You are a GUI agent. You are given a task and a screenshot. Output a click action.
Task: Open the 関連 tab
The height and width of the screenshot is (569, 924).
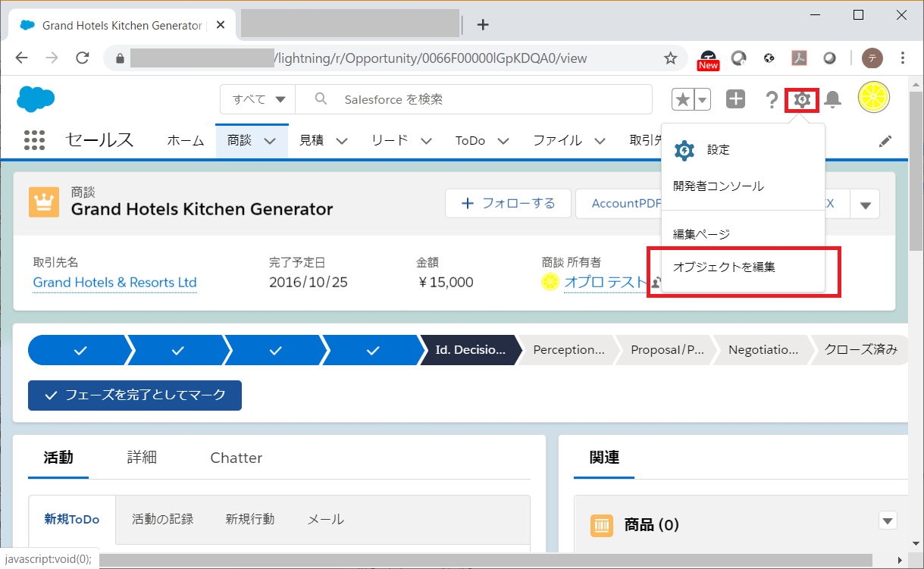[x=604, y=458]
